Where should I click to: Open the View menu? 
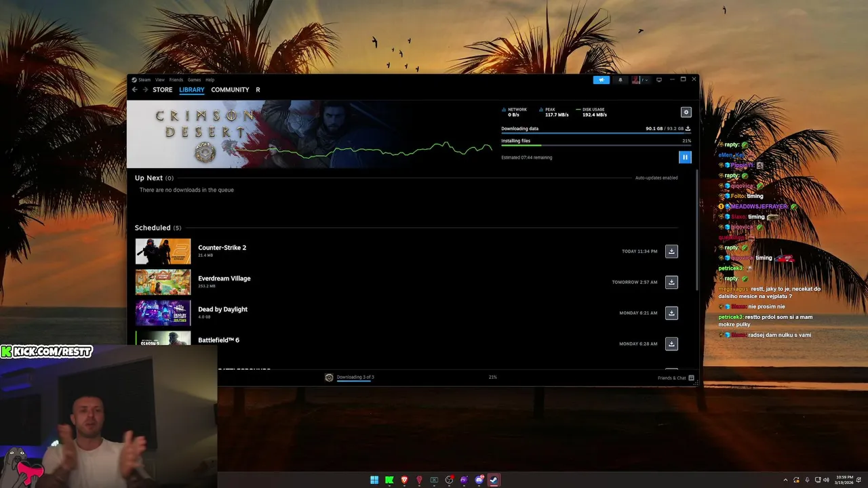[x=160, y=80]
